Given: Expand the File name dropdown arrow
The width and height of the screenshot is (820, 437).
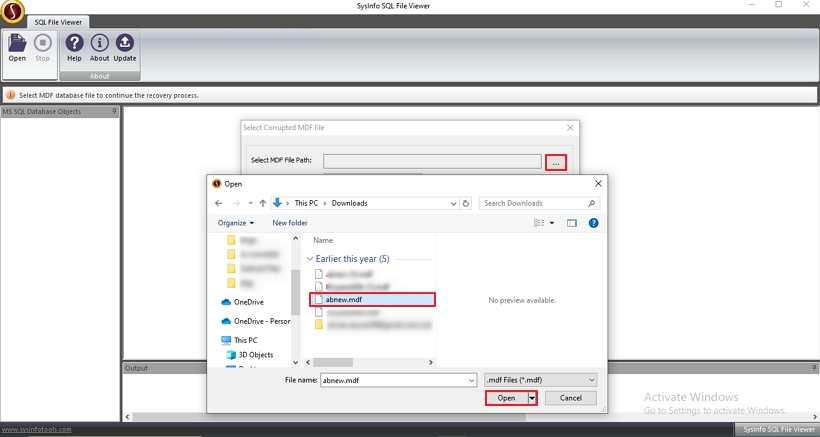Looking at the screenshot, I should point(472,381).
